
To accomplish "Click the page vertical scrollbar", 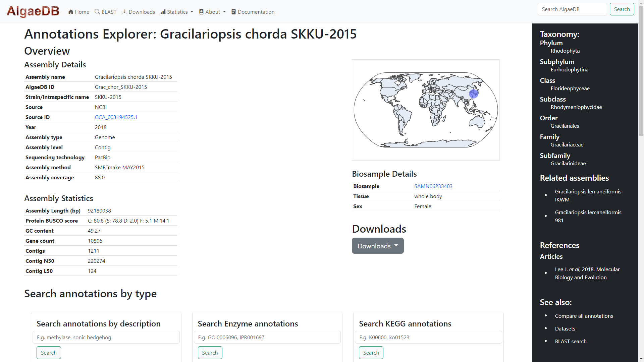I will 641,70.
